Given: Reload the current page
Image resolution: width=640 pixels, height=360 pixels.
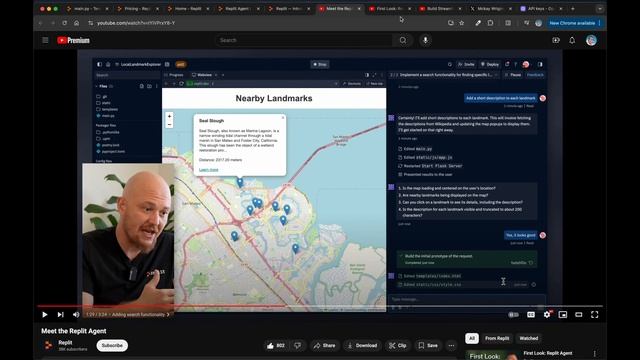Looking at the screenshot, I should [64, 23].
